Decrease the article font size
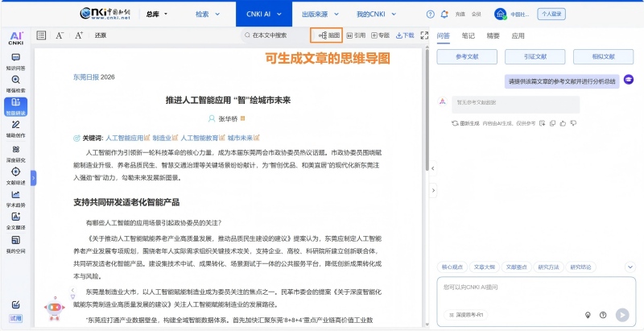Viewport: 644px width, 331px height. pyautogui.click(x=60, y=35)
